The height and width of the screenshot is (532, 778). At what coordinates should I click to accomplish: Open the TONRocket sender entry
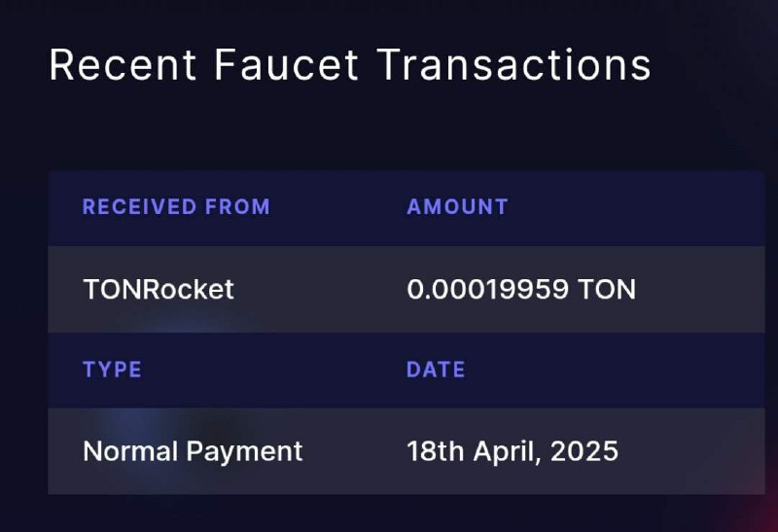click(x=159, y=289)
